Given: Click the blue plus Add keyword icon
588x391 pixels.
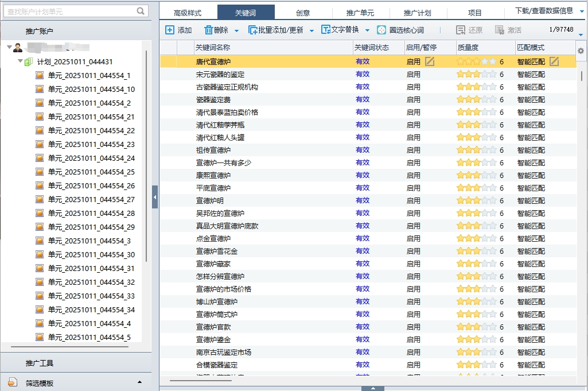Looking at the screenshot, I should pyautogui.click(x=170, y=30).
